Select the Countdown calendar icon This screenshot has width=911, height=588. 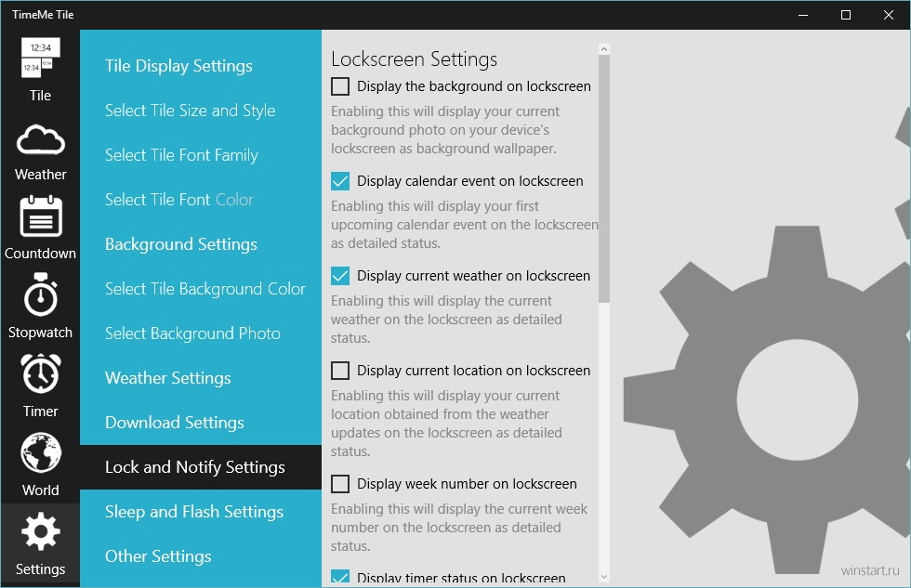point(40,216)
